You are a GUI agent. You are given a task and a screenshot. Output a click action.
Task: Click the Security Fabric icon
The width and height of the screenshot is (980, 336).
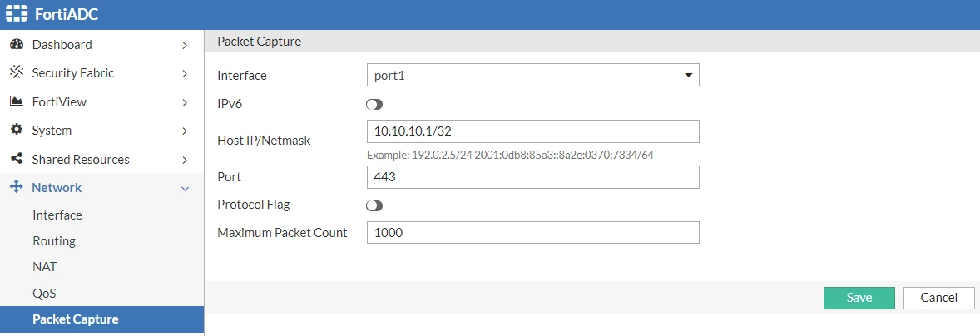tap(17, 72)
